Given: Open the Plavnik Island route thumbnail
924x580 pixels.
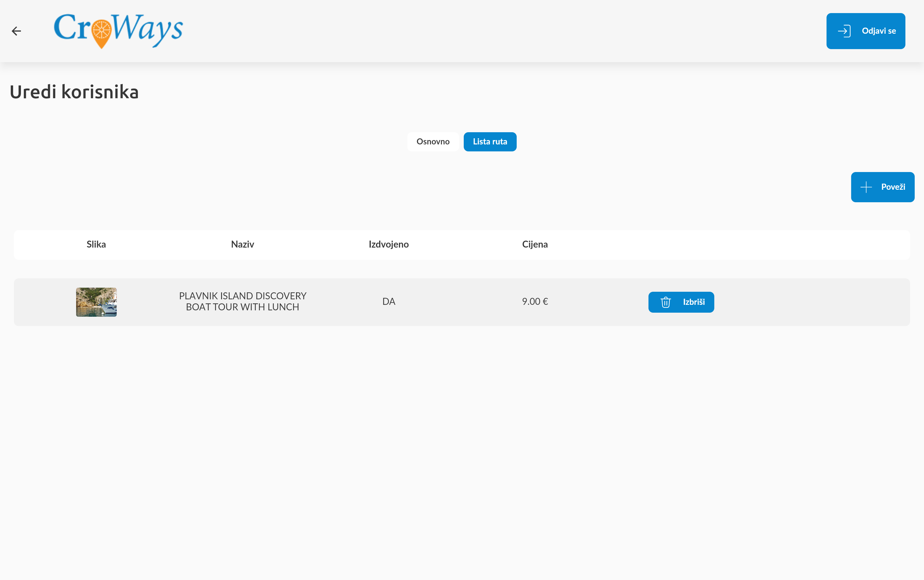Looking at the screenshot, I should 96,302.
